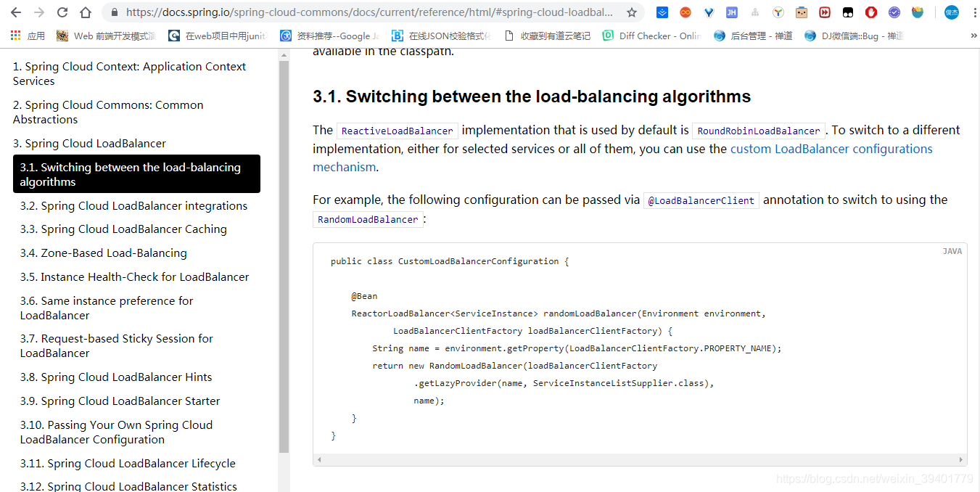Bookmark this page with the star
980x492 pixels.
[x=632, y=12]
